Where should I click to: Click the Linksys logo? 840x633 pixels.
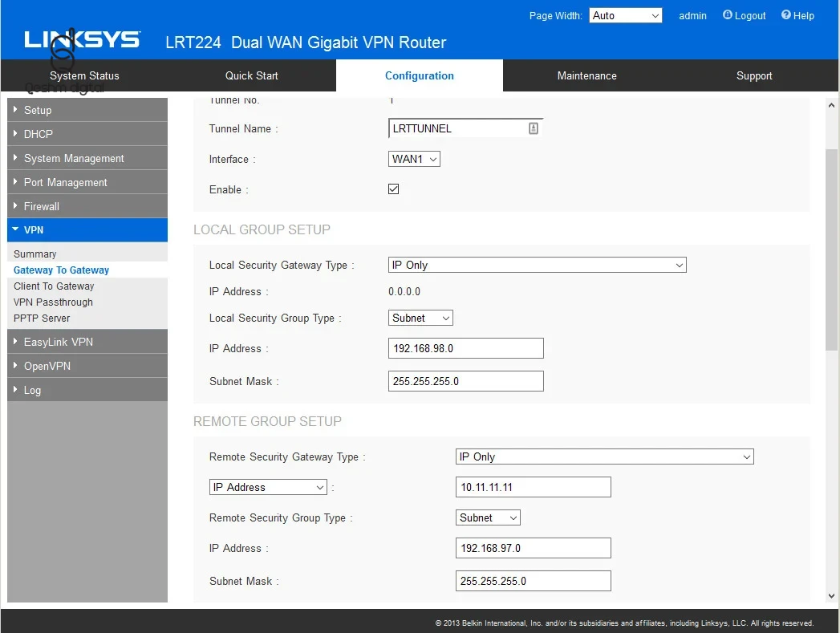coord(82,39)
